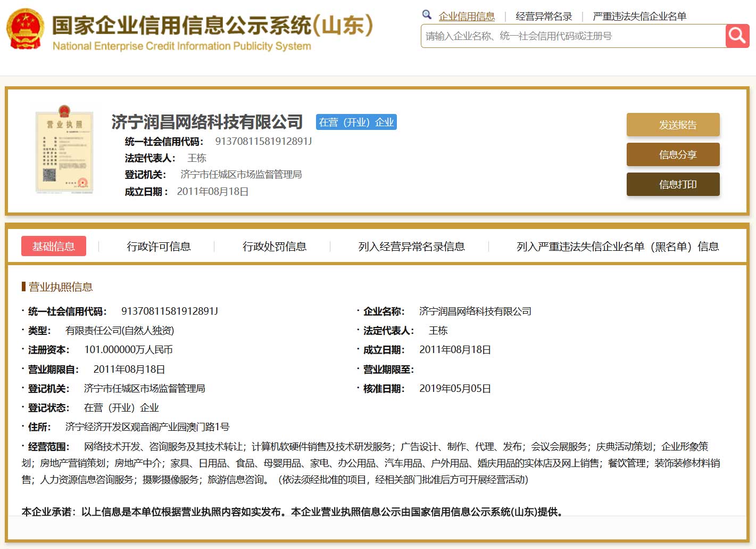
Task: Click the 登记状态 value 在营（开业）企业
Action: click(x=121, y=408)
